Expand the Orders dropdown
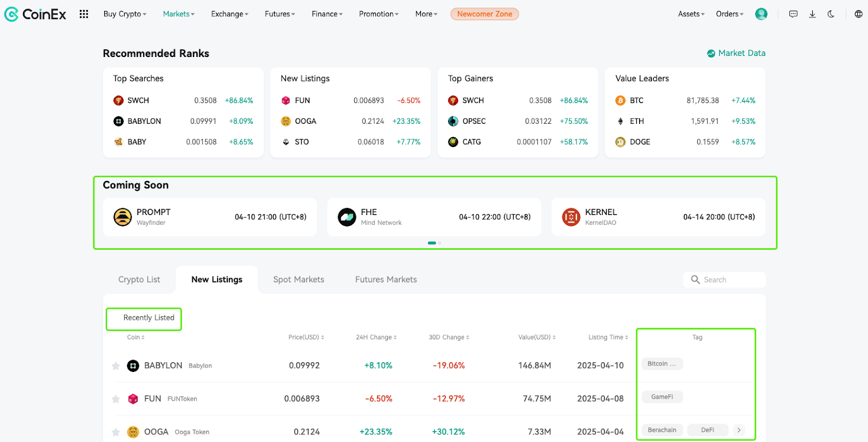Screen dimensions: 868x442 coord(730,14)
